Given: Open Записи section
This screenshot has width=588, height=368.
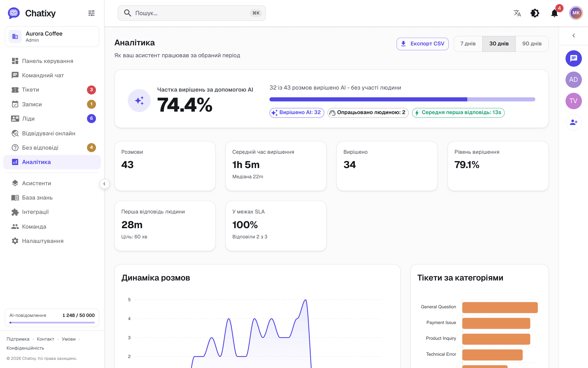Looking at the screenshot, I should coord(52,104).
